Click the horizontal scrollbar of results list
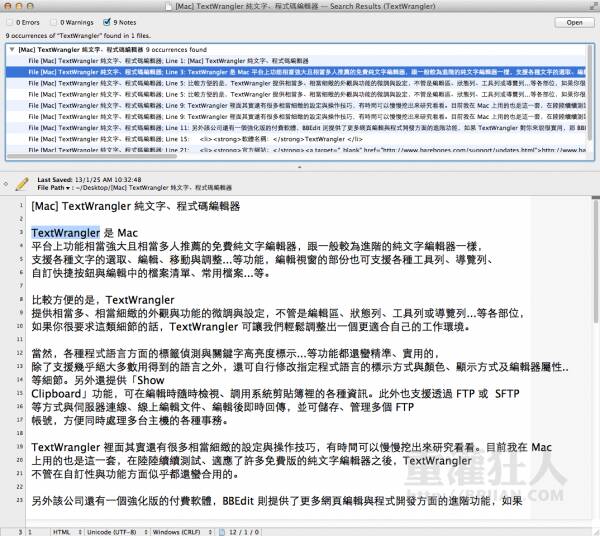This screenshot has width=600, height=536. point(92,156)
